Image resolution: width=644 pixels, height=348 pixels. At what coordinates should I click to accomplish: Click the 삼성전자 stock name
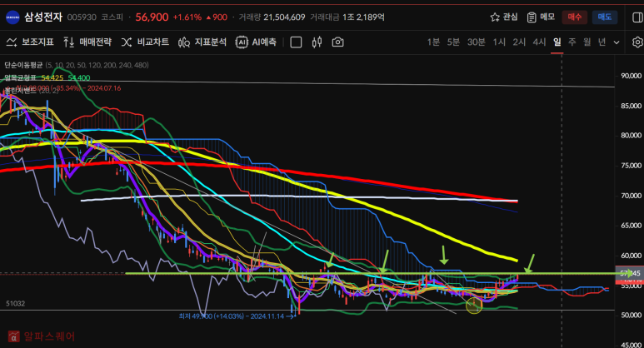click(x=43, y=17)
